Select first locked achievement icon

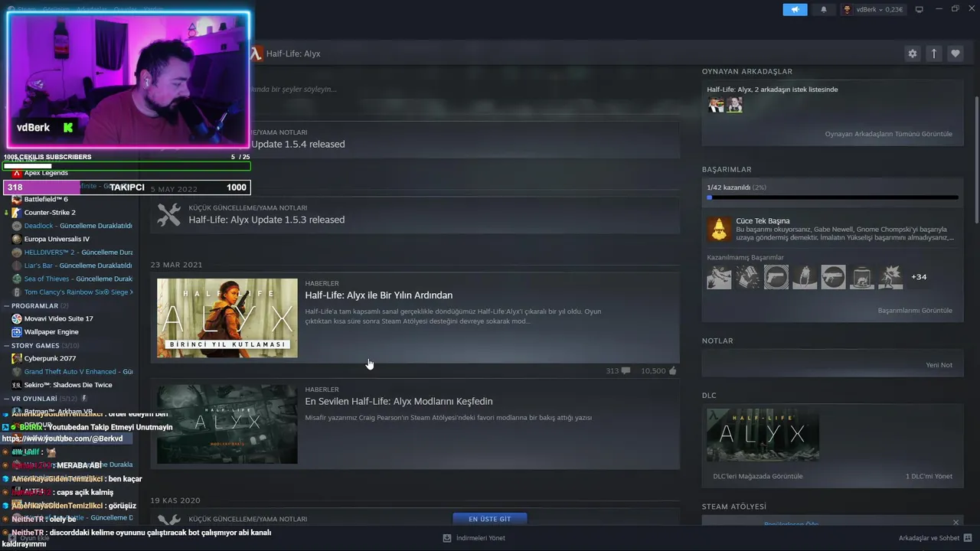719,277
